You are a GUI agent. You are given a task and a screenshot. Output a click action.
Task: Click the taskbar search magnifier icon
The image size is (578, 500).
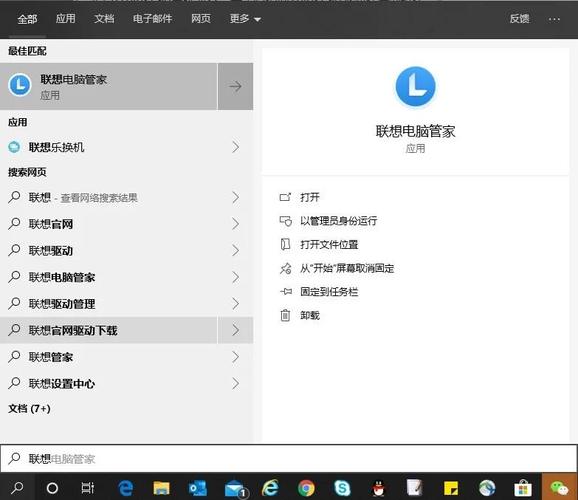click(x=17, y=487)
